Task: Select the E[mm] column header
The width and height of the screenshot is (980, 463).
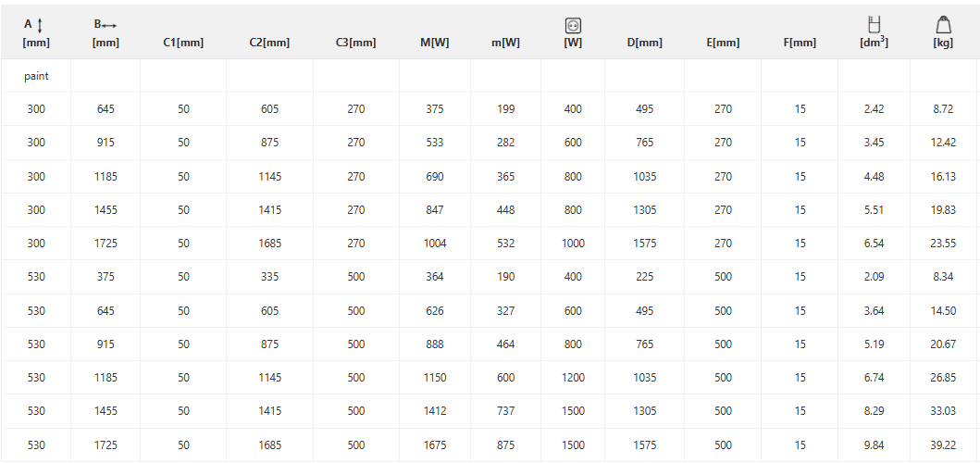Action: click(723, 43)
